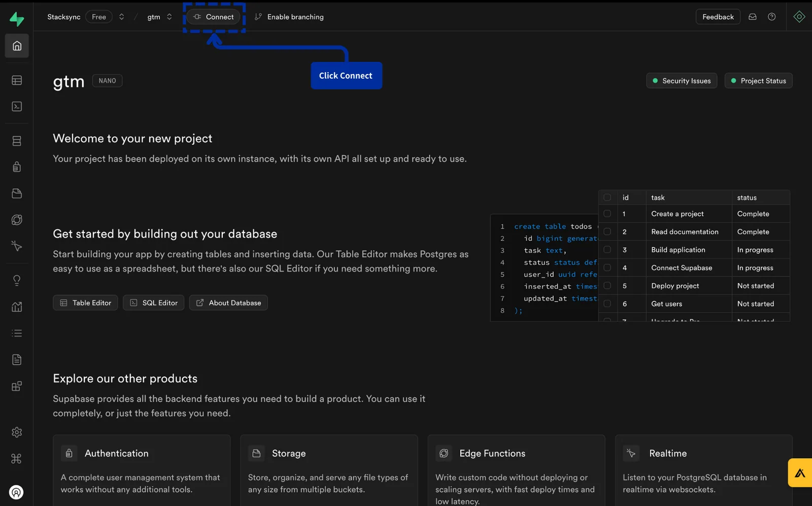Screen dimensions: 812x506
Task: Expand the gtm project switcher chevron
Action: (x=169, y=17)
